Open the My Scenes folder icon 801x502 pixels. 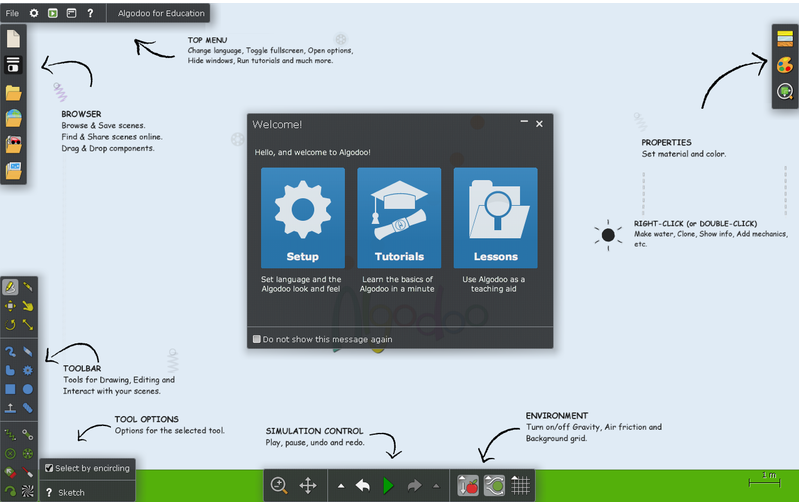[x=13, y=92]
